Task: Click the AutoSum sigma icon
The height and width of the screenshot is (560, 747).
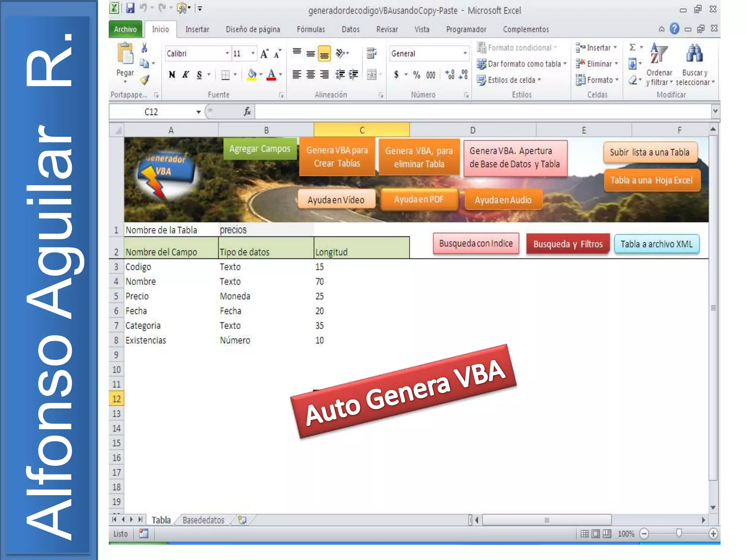Action: click(632, 47)
